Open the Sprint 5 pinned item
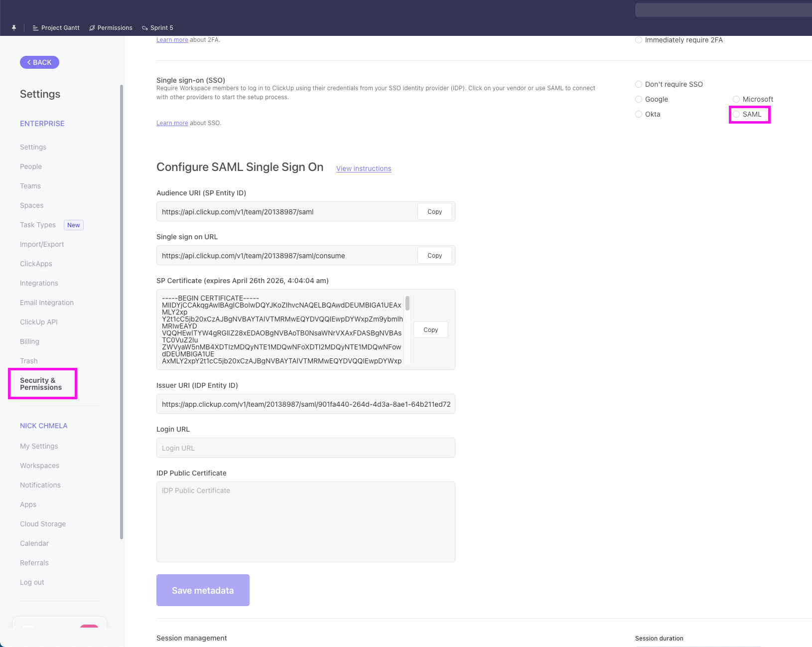Viewport: 812px width, 647px height. coord(157,28)
